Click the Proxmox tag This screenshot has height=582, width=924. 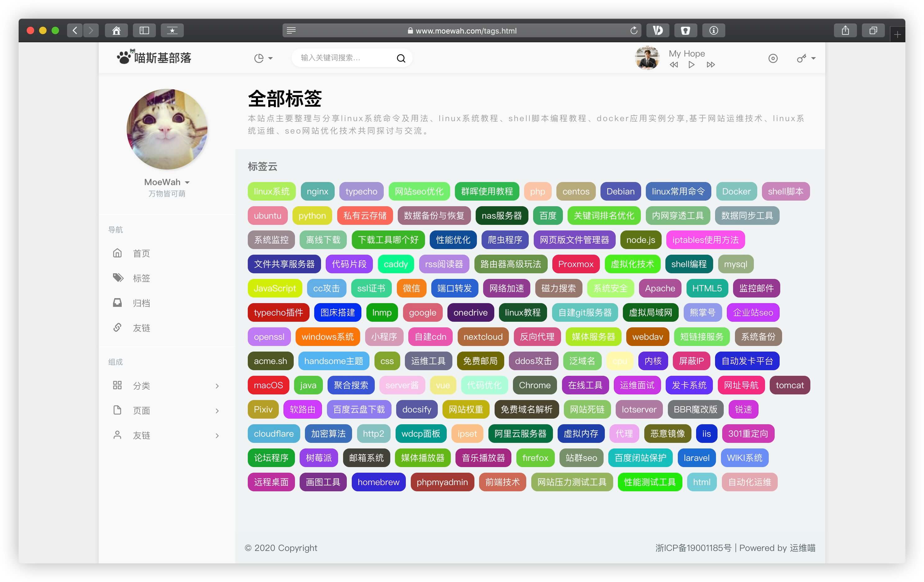[x=576, y=264]
